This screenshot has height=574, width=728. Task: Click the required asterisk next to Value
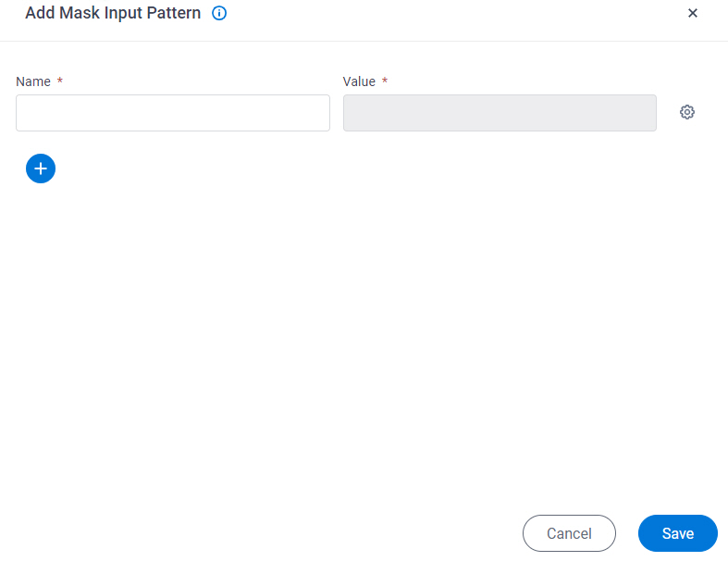point(385,81)
